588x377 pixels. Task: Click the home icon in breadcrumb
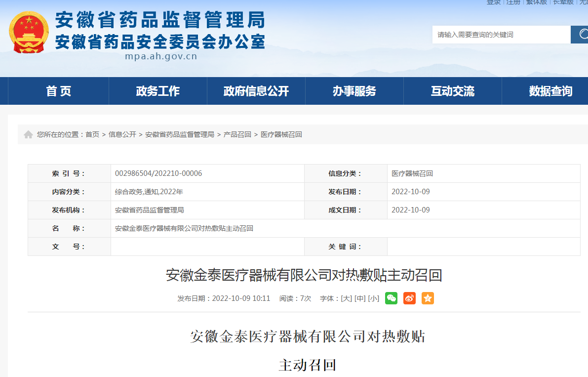click(x=28, y=134)
